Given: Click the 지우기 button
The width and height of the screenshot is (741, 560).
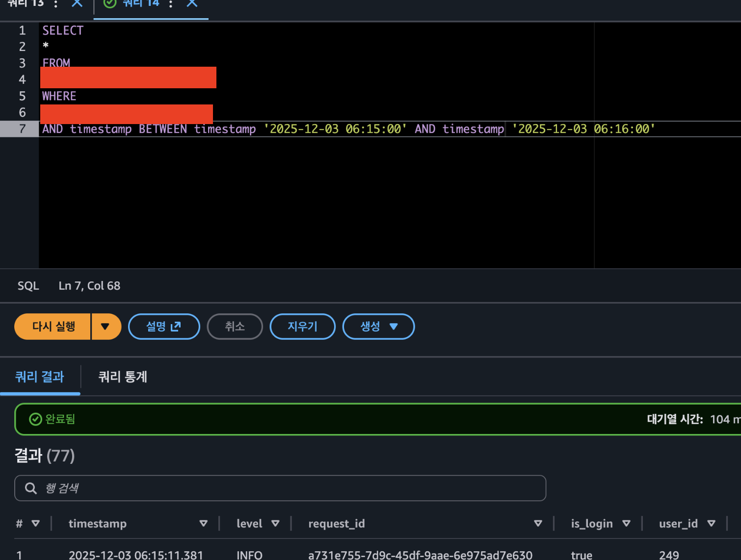Looking at the screenshot, I should (302, 327).
